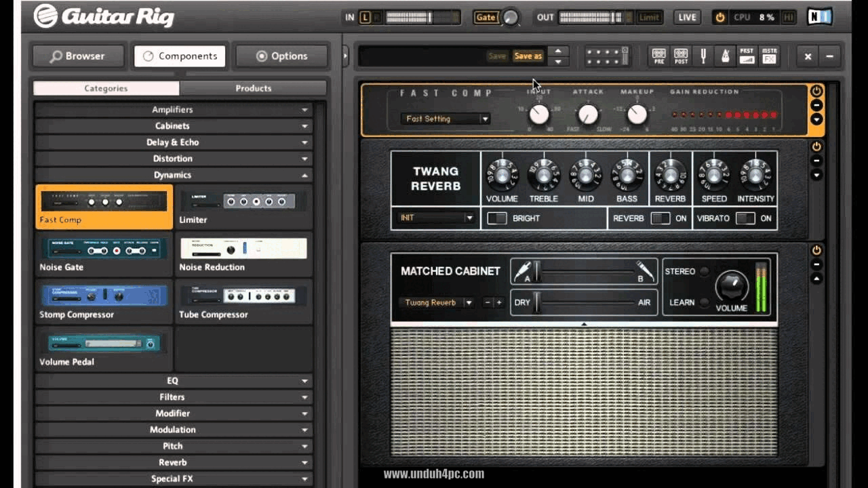Collapse the Dynamics category
Viewport: 868px width, 488px height.
(174, 175)
